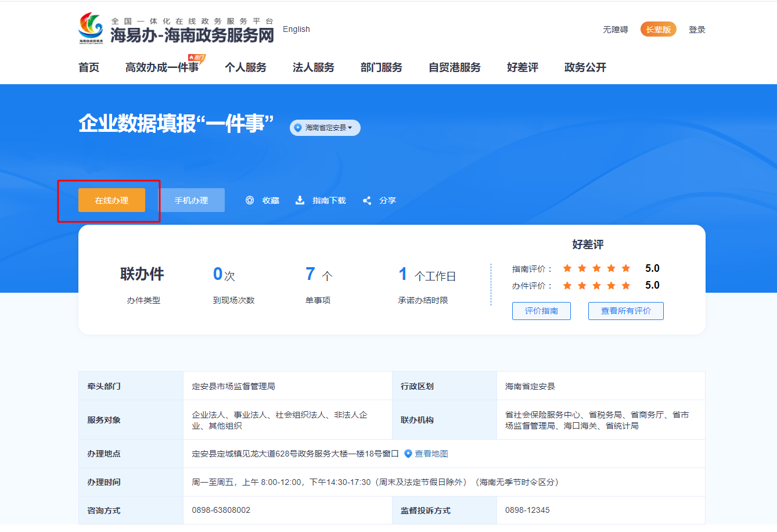
Task: Open 个人服务 navigation item
Action: (x=246, y=67)
